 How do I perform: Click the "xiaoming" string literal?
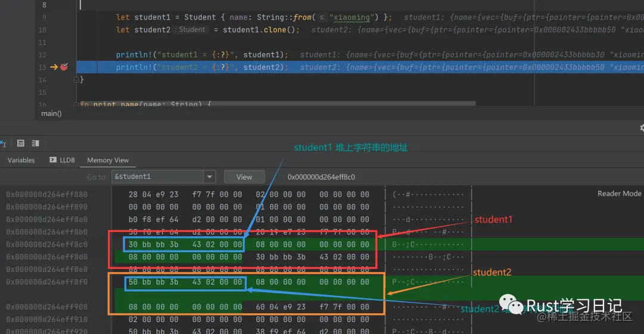click(x=351, y=17)
